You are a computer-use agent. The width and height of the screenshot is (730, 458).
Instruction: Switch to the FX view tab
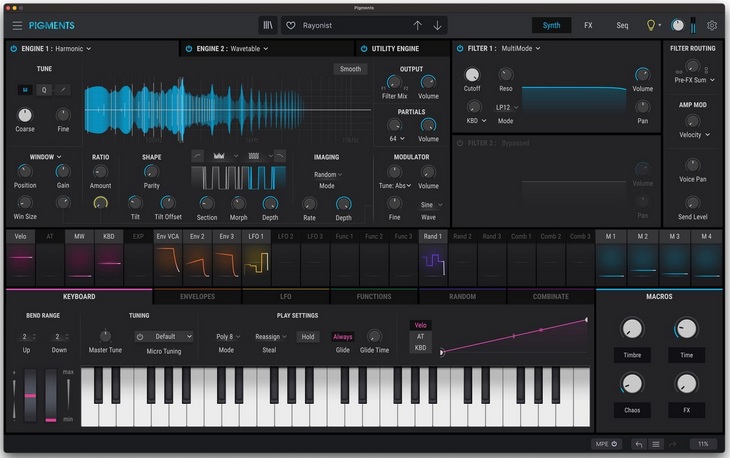[x=588, y=26]
